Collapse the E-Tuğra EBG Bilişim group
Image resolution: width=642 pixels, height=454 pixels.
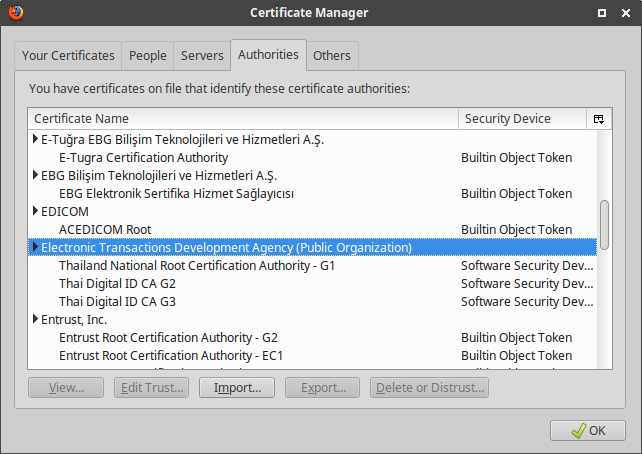pos(36,140)
